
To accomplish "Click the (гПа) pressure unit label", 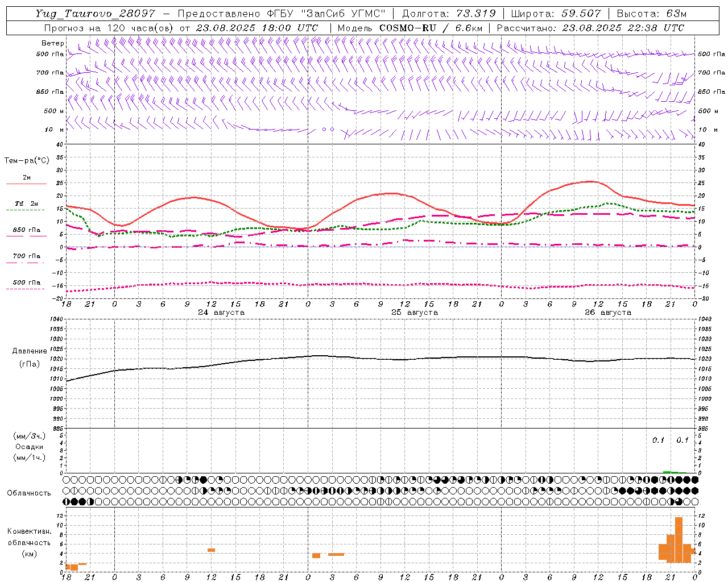I will 30,364.
